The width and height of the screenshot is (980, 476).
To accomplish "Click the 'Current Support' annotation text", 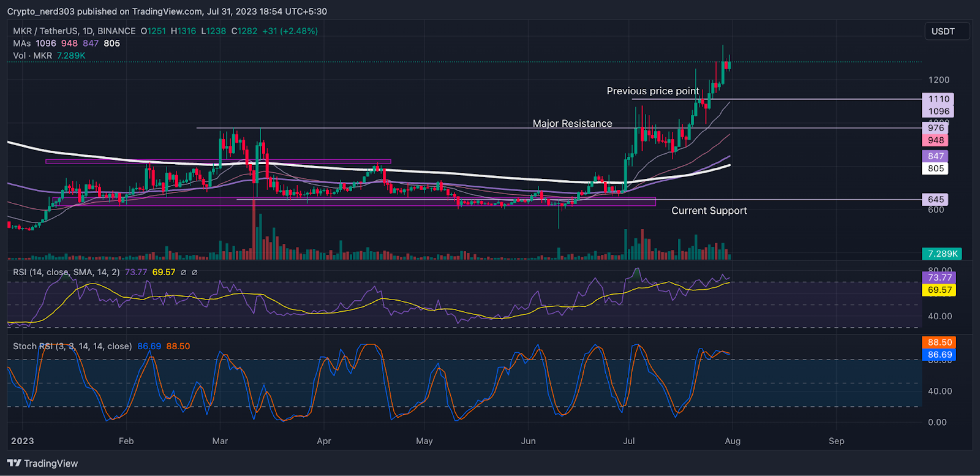I will tap(709, 210).
